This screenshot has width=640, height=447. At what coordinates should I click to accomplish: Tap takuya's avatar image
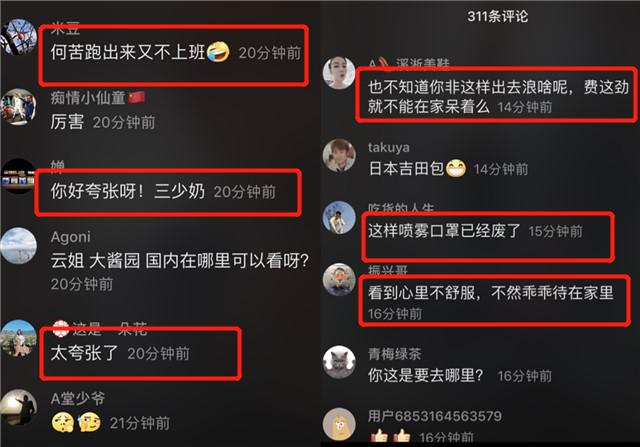[x=339, y=156]
